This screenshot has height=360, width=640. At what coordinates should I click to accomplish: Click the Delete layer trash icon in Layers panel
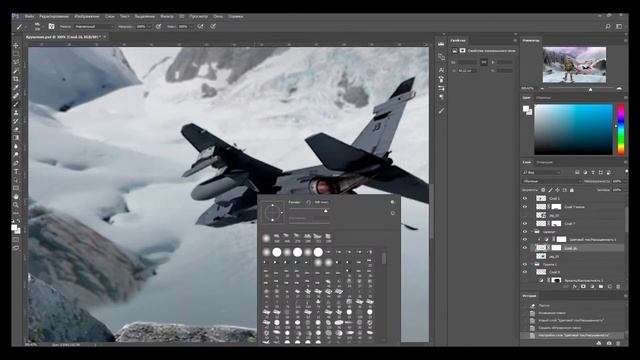coord(618,287)
